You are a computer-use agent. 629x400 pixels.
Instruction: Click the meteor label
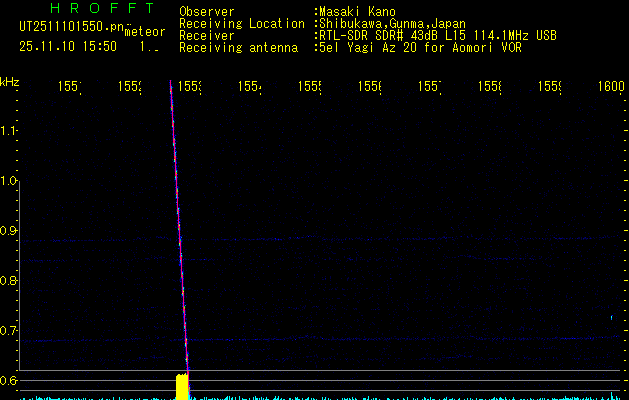144,33
